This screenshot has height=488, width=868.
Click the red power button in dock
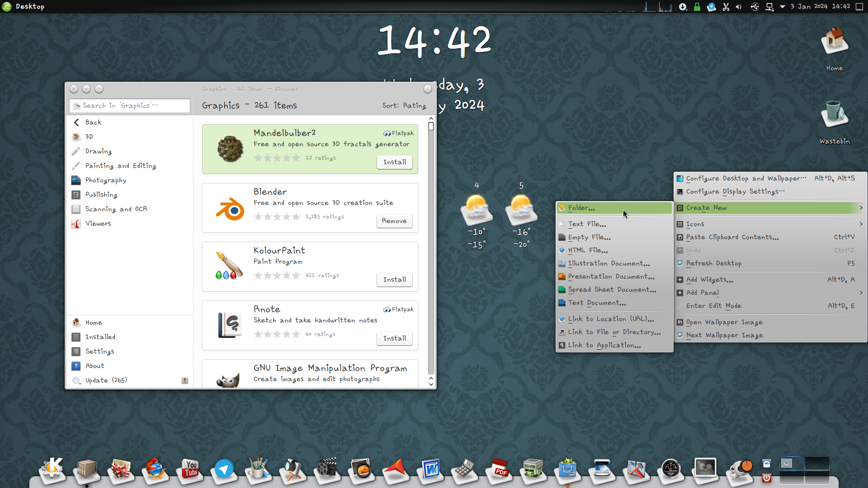tap(766, 478)
